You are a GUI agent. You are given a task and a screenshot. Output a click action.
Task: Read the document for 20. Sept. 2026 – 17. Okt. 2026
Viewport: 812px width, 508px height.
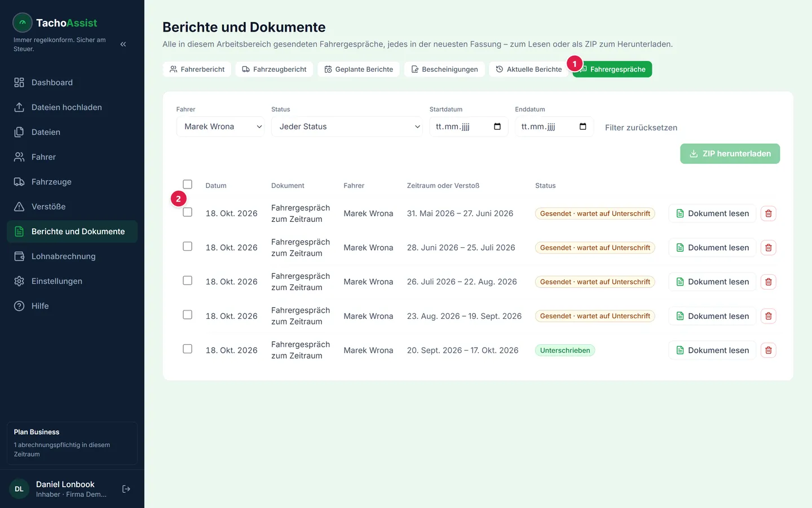click(x=712, y=351)
